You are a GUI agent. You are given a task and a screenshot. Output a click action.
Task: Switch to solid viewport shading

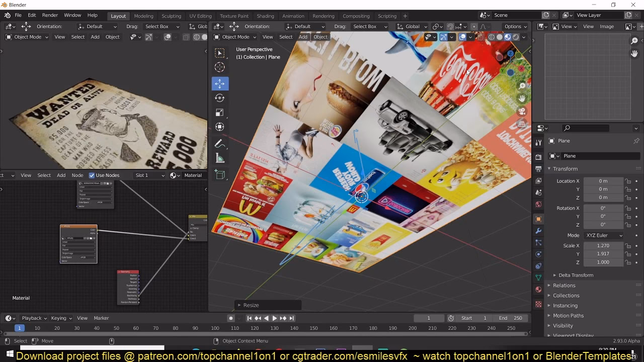pyautogui.click(x=500, y=37)
